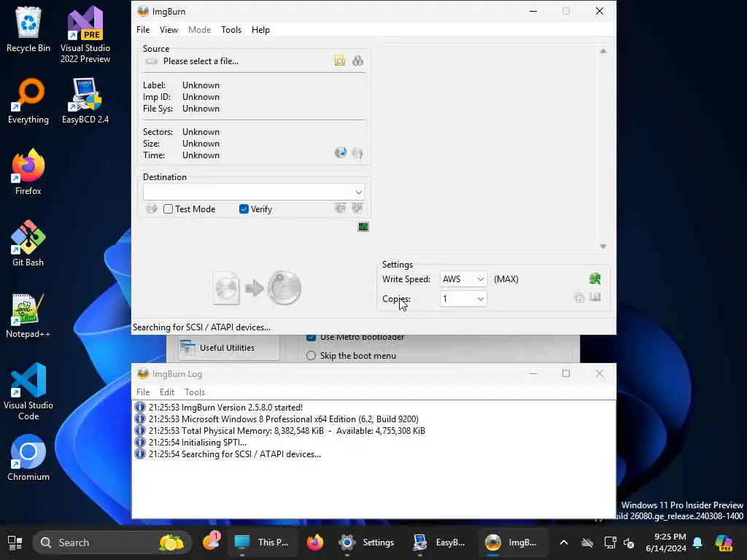Screen dimensions: 747x560
Task: Show hidden system tray icons
Action: 564,542
